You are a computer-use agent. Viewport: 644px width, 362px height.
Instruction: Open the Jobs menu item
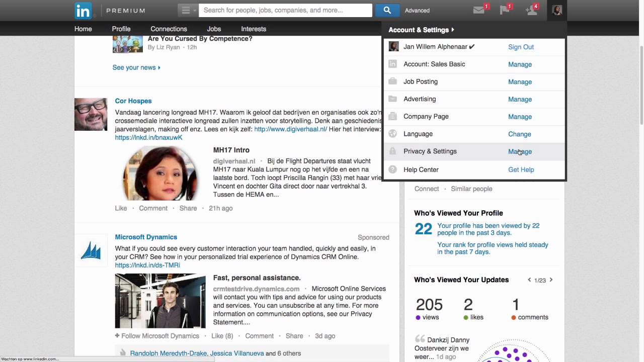point(214,29)
